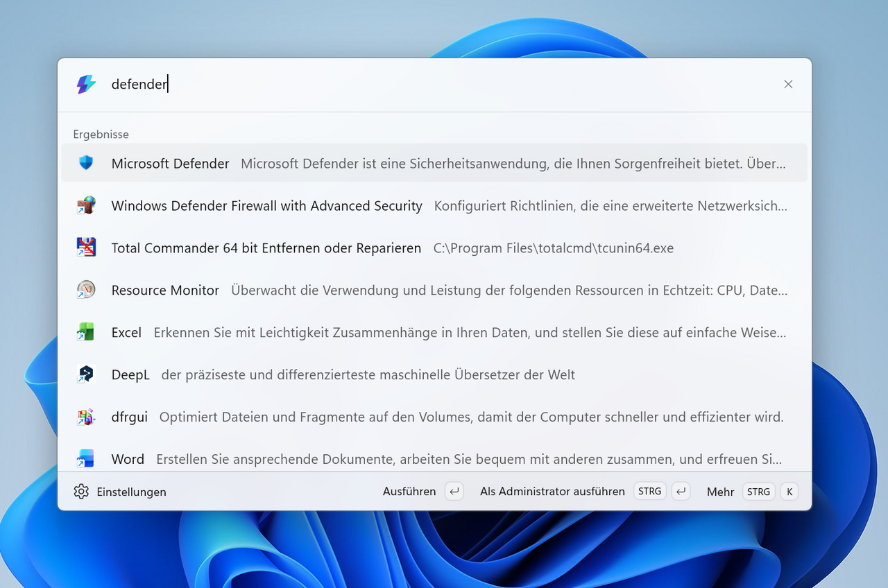Select the "DeepL" result title
Screen dimensions: 888x588
pyautogui.click(x=130, y=375)
